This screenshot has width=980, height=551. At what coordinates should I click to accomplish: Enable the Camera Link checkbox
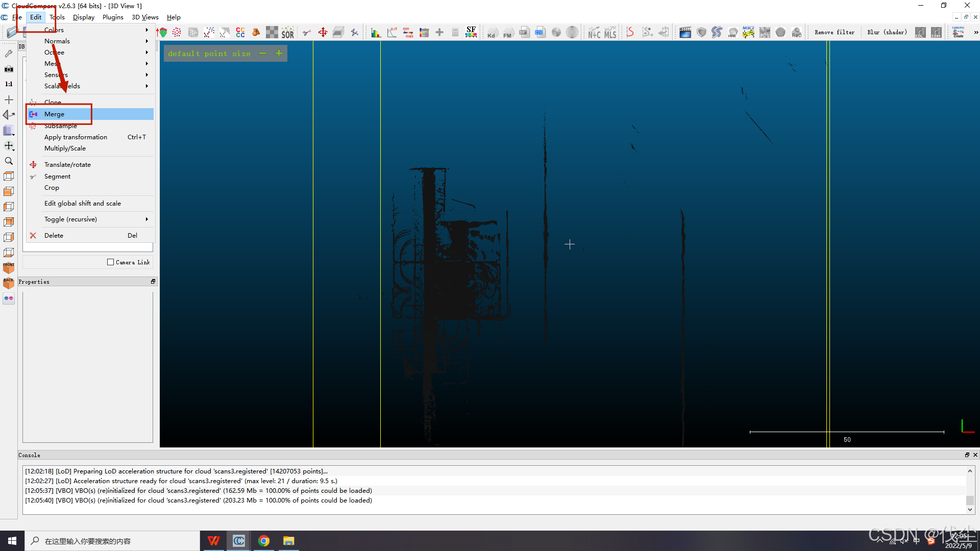point(111,262)
